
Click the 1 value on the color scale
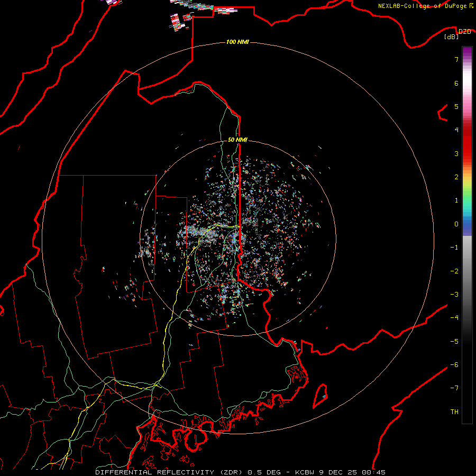456,200
